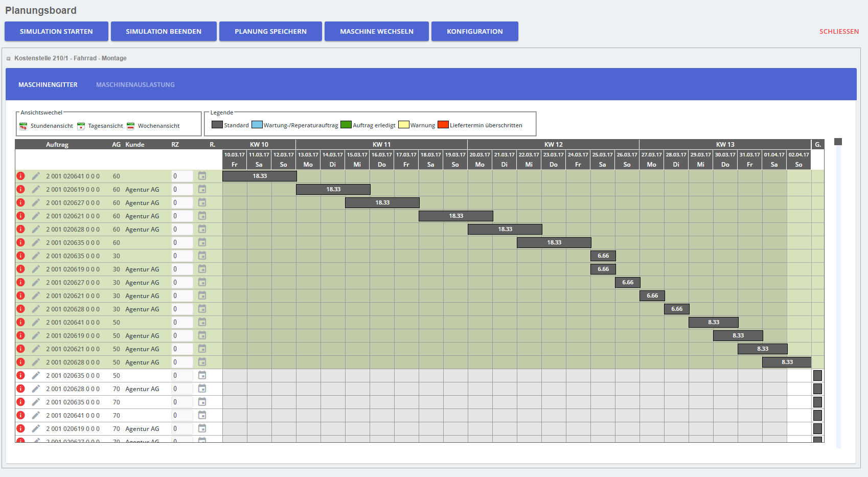Viewport: 868px width, 477px height.
Task: Focus RZ input field for order 020621 AG 60
Action: (x=182, y=216)
